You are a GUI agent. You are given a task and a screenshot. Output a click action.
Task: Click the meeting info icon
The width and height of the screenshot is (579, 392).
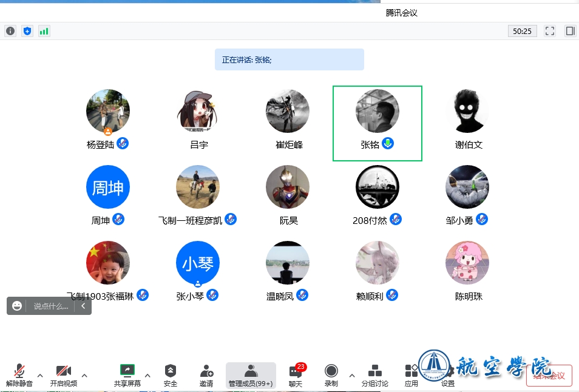click(10, 31)
